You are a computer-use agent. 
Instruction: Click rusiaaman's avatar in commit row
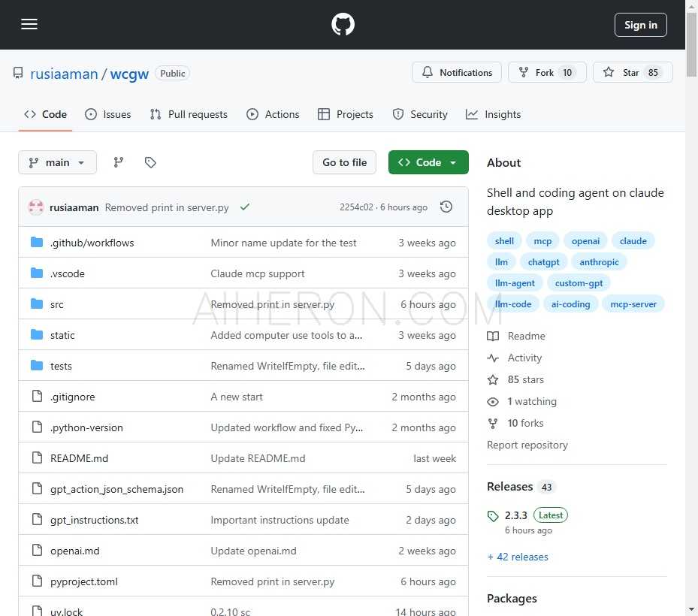[36, 207]
